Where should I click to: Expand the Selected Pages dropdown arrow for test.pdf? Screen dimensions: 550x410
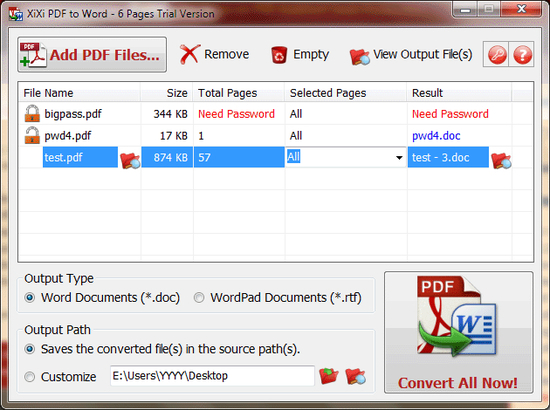[x=399, y=157]
